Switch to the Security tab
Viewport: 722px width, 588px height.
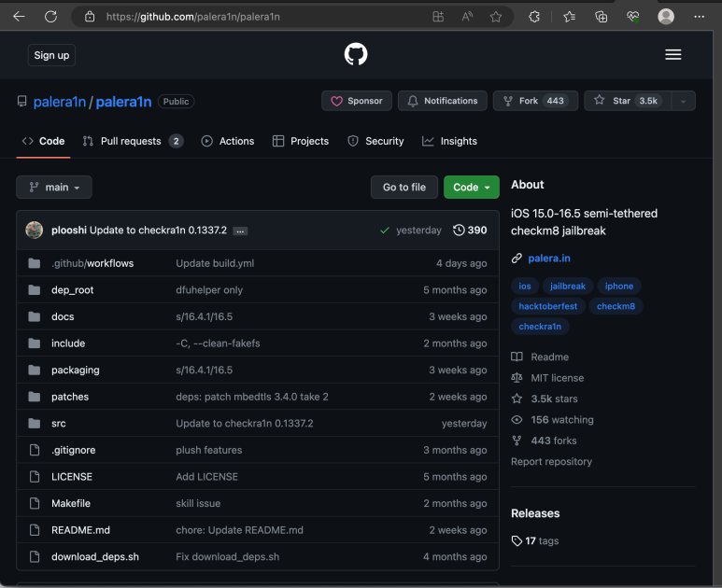click(375, 141)
